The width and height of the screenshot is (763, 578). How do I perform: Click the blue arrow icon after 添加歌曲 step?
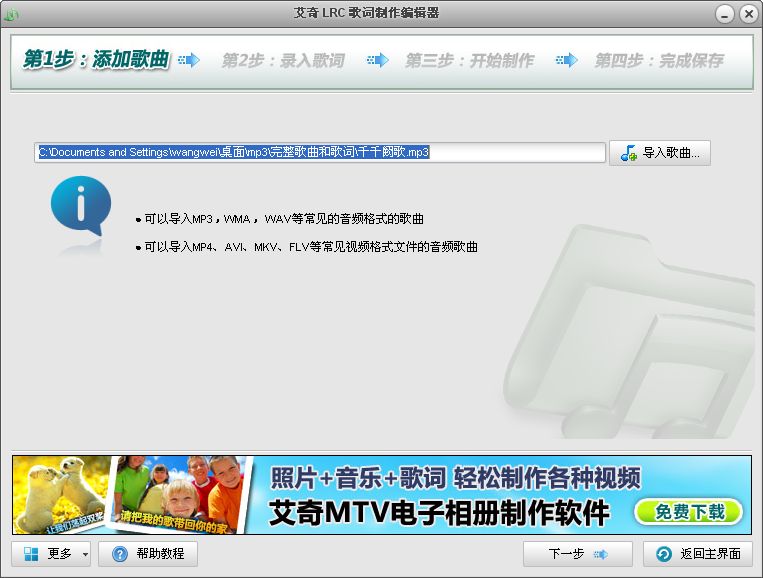(189, 60)
